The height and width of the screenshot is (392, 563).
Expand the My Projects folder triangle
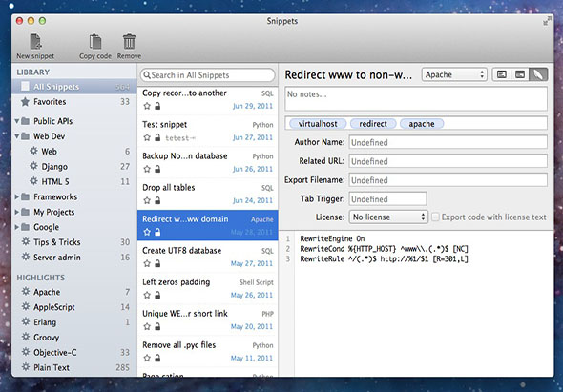click(x=17, y=212)
